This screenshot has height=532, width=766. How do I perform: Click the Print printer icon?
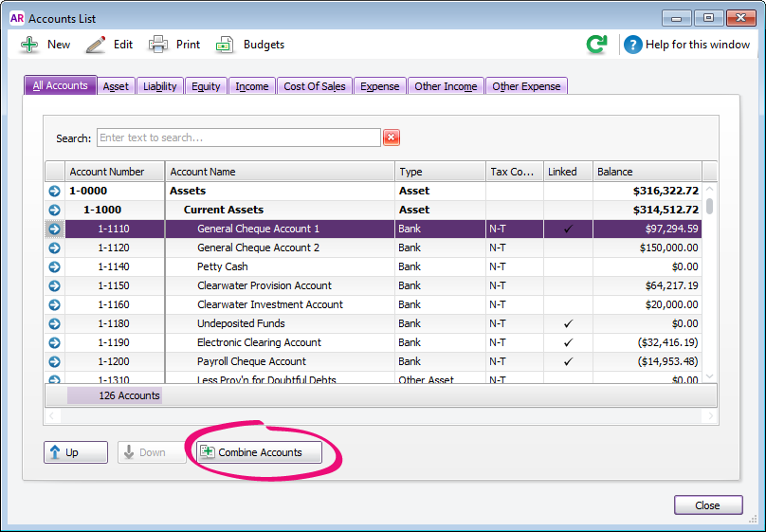click(158, 45)
